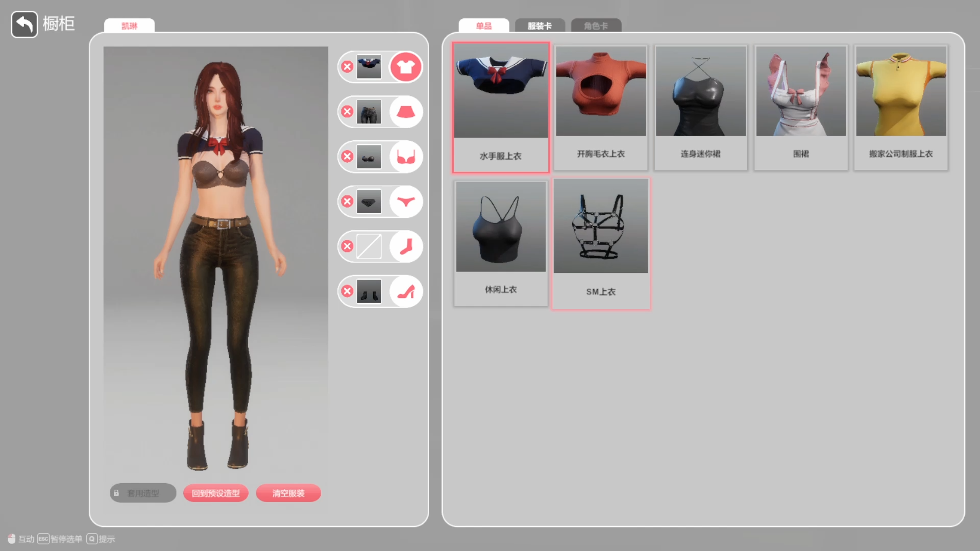Select the top clothing category icon

406,67
